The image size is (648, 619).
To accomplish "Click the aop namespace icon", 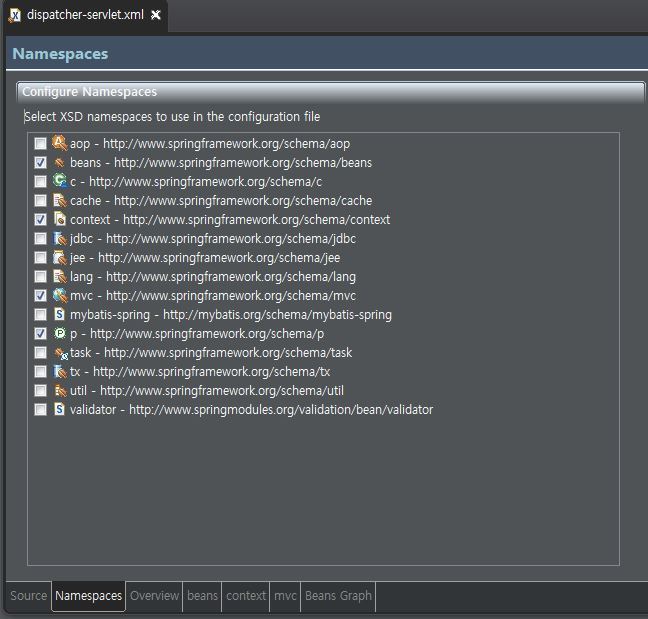I will 60,143.
